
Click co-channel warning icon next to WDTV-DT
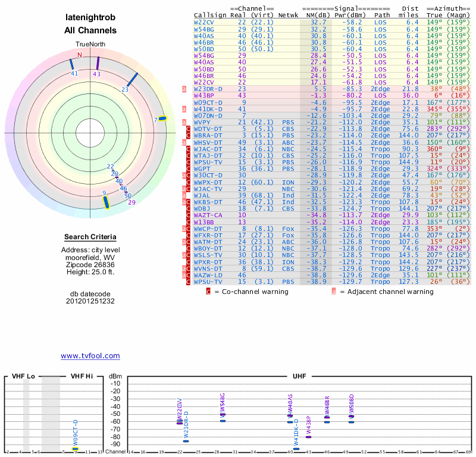coord(189,129)
